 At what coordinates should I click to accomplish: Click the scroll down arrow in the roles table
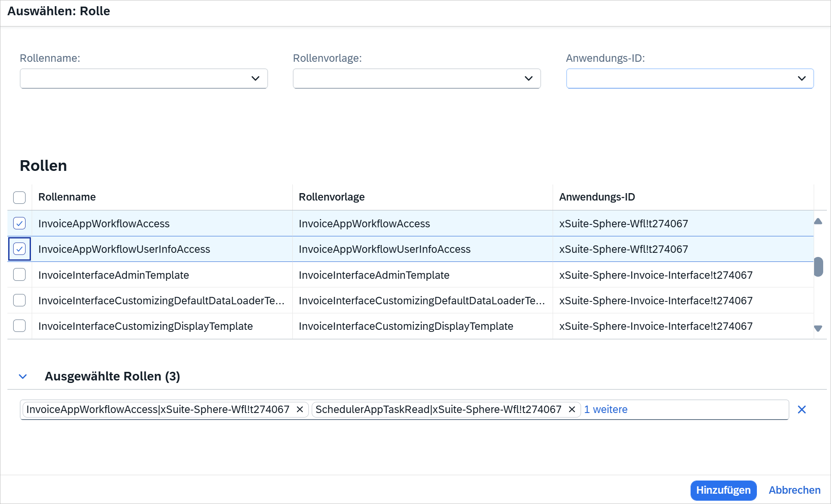(818, 328)
